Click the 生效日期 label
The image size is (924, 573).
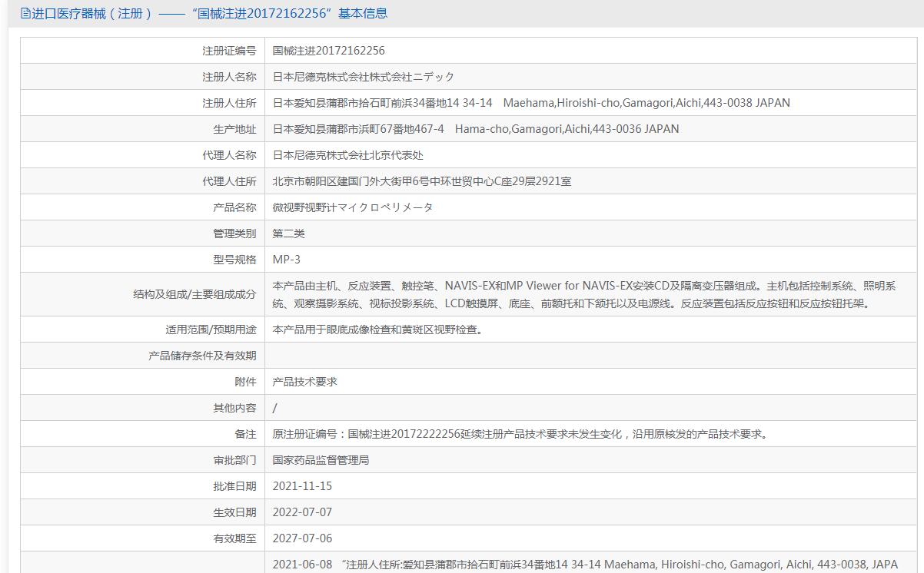click(x=234, y=512)
